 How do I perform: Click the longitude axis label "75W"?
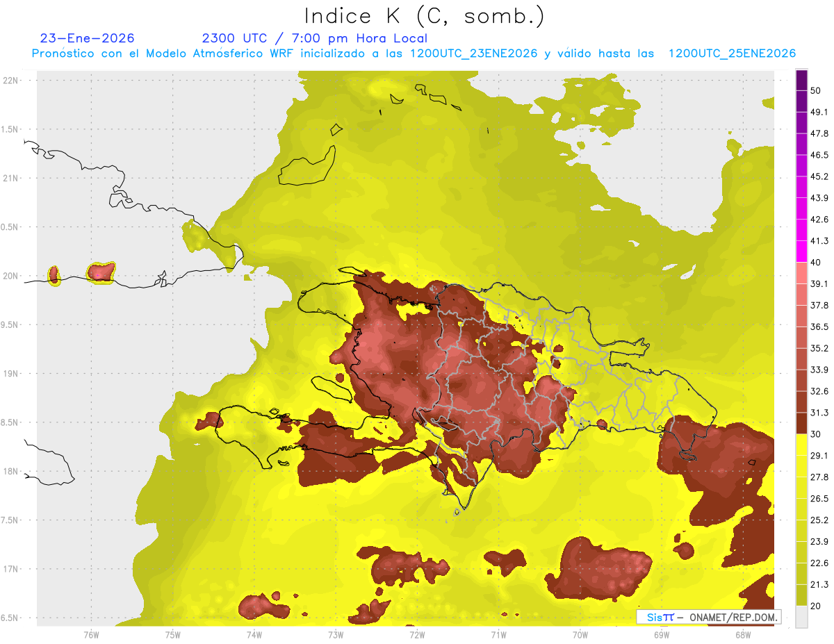click(x=173, y=635)
